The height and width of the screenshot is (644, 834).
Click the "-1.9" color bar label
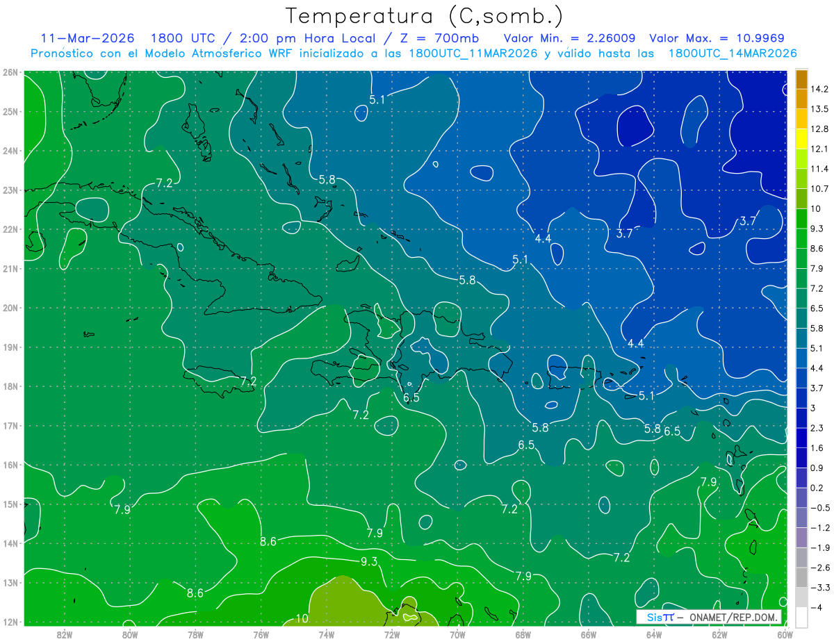click(821, 547)
